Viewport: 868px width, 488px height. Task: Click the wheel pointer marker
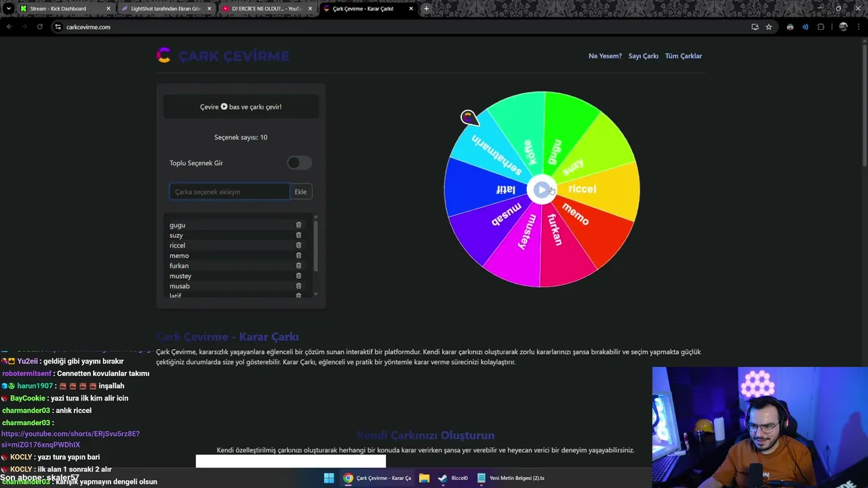pos(469,118)
